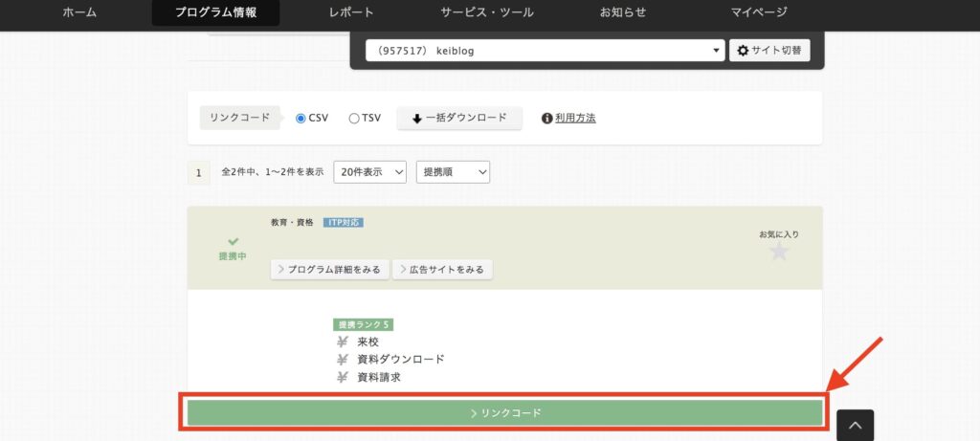Click the 提携中 checkmark status icon

point(233,241)
